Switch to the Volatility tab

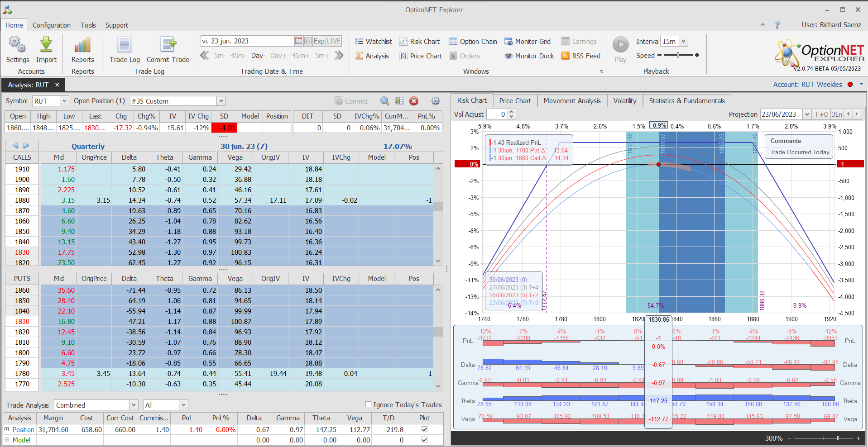pyautogui.click(x=624, y=101)
